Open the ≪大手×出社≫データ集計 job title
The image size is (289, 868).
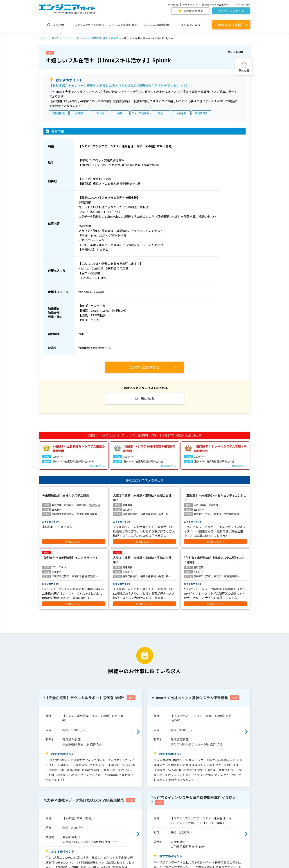pos(84,800)
